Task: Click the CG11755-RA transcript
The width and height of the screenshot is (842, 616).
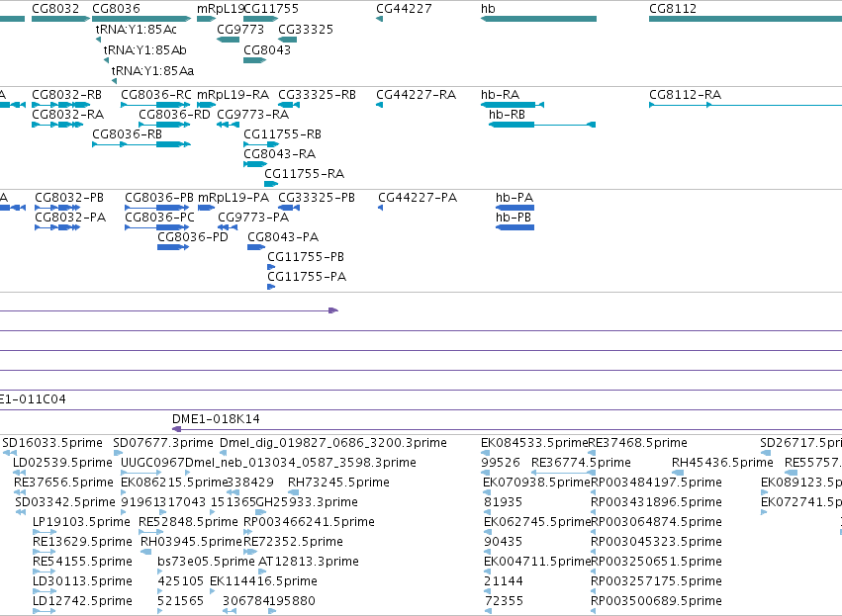Action: tap(271, 184)
